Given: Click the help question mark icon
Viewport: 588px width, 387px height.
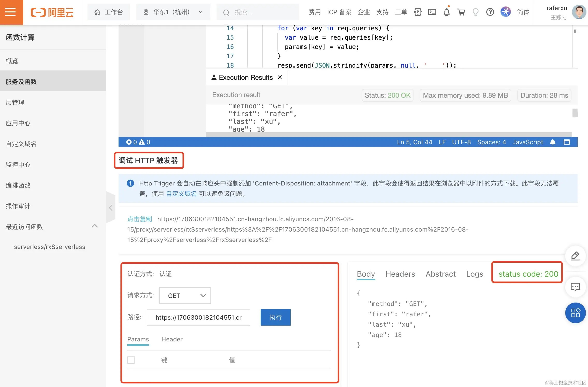Looking at the screenshot, I should click(x=490, y=12).
